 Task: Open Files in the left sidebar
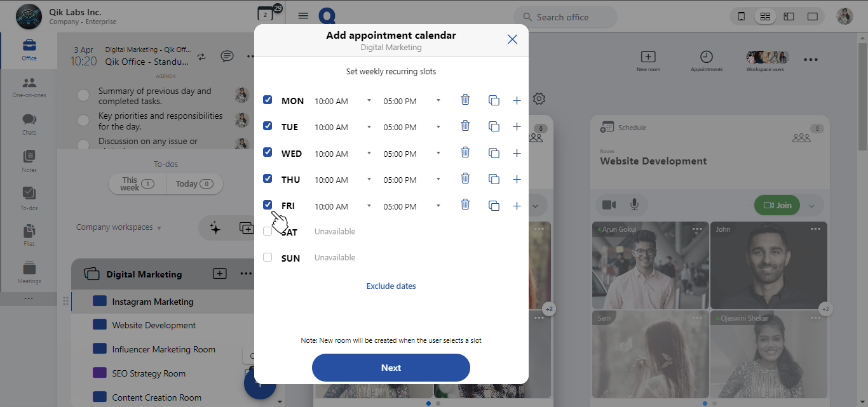click(x=29, y=235)
